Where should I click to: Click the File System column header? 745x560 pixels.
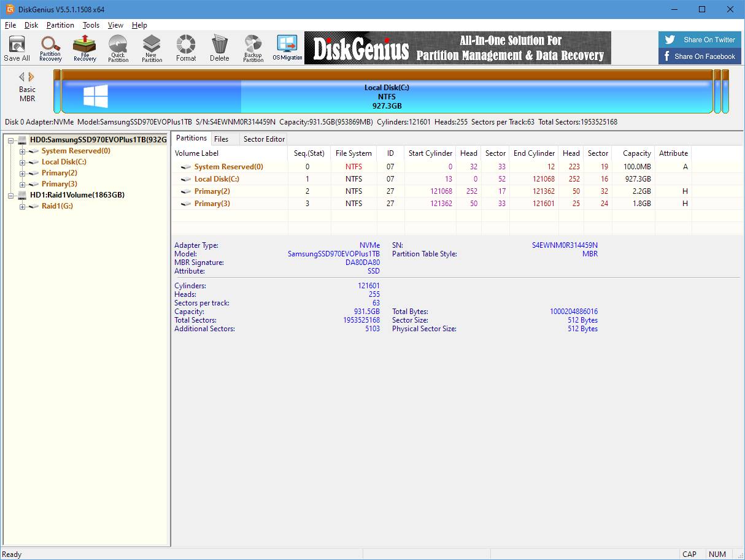pyautogui.click(x=353, y=153)
